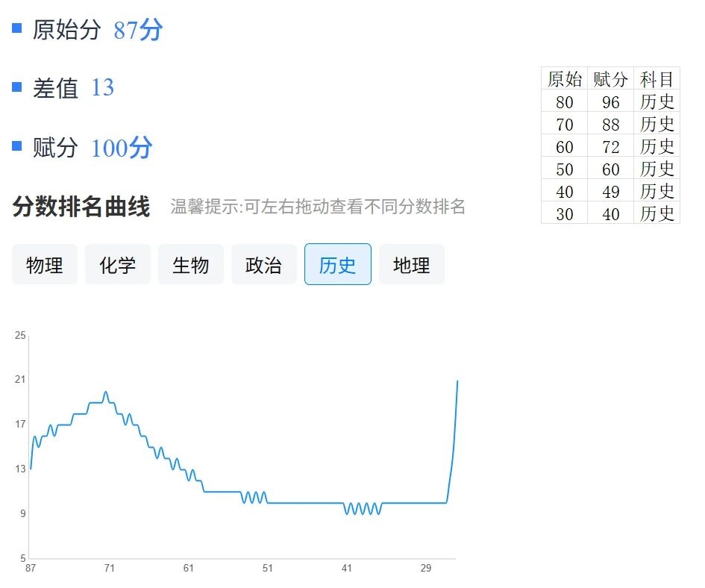Open the 生物 subject tab
The width and height of the screenshot is (705, 588).
(x=191, y=265)
